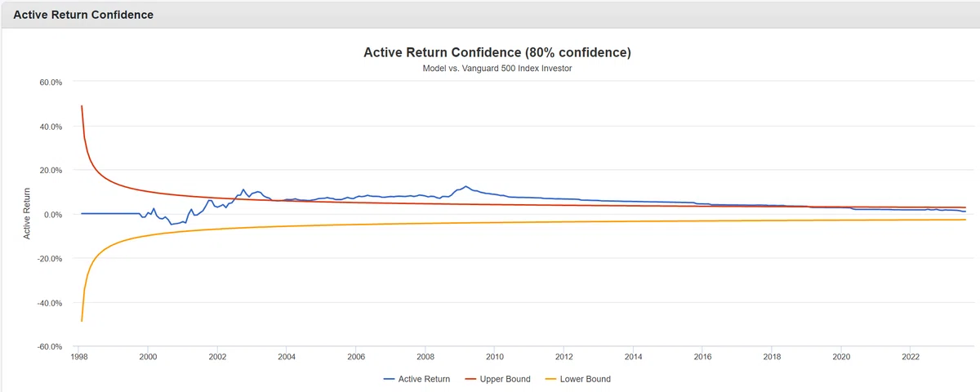980x392 pixels.
Task: Toggle the Lower Bound legend entry
Action: point(577,379)
